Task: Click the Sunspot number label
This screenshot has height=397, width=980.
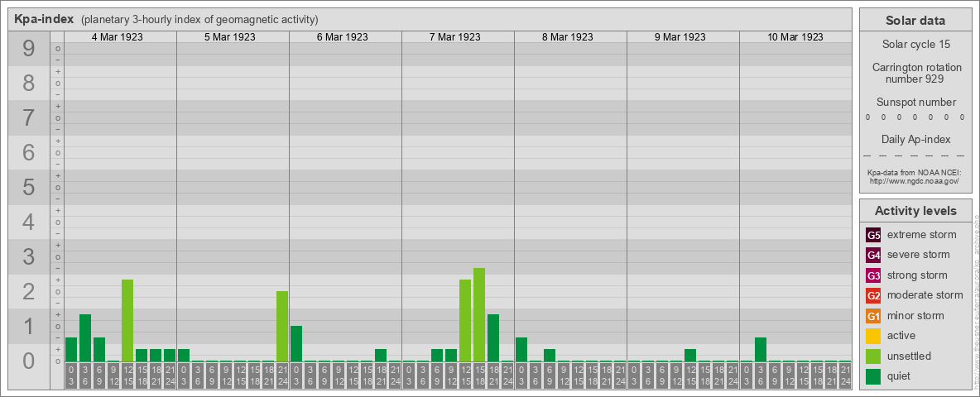Action: tap(915, 103)
